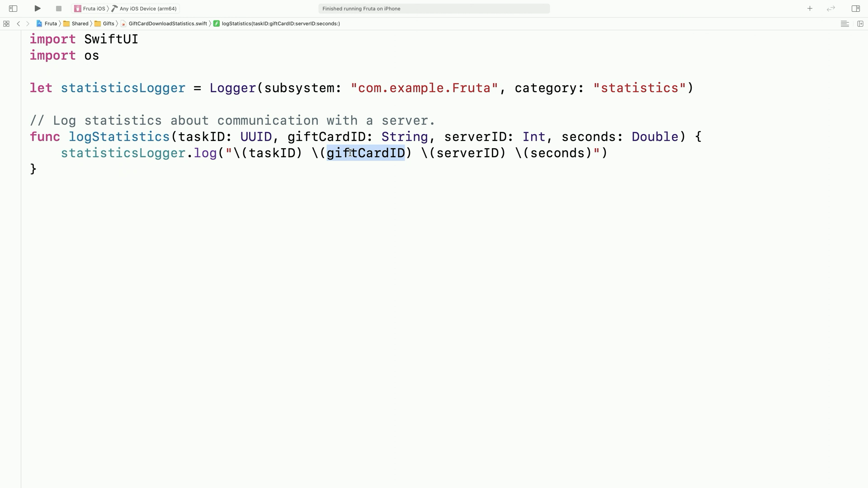Click the "com.example.Fruta" string

click(424, 88)
